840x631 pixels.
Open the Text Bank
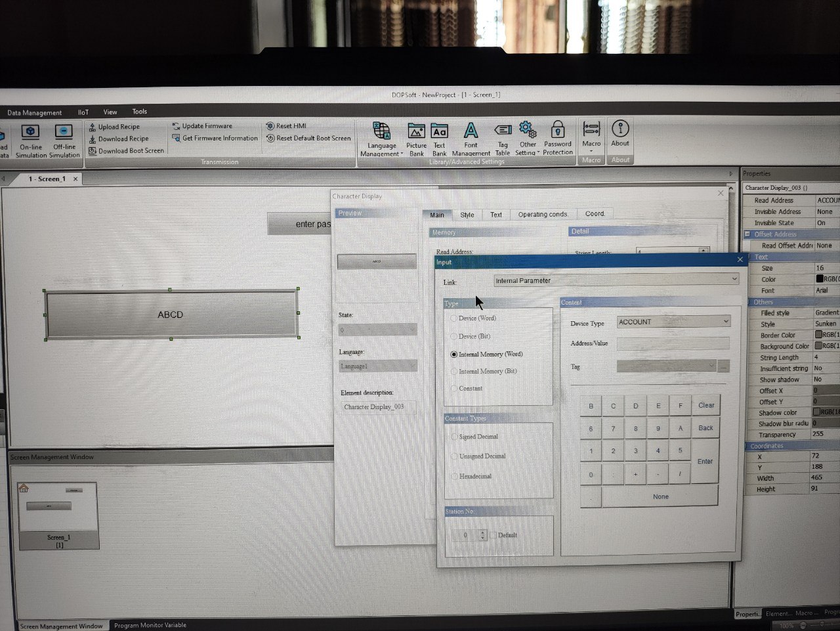(439, 139)
